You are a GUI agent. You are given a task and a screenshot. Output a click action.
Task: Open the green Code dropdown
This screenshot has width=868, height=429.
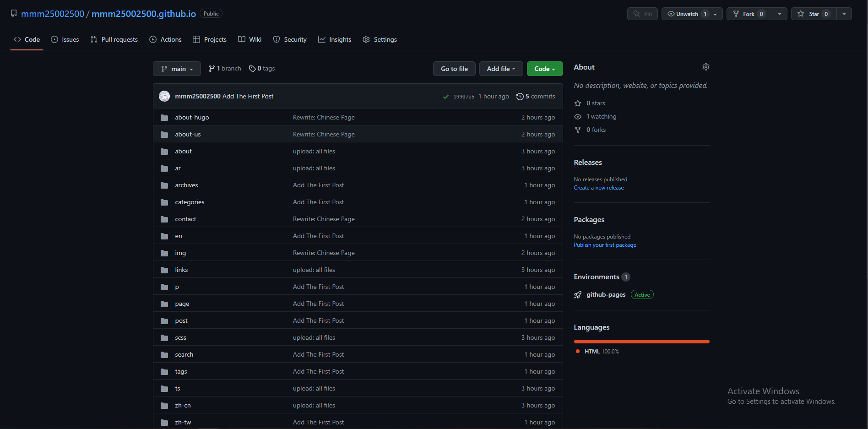coord(545,69)
